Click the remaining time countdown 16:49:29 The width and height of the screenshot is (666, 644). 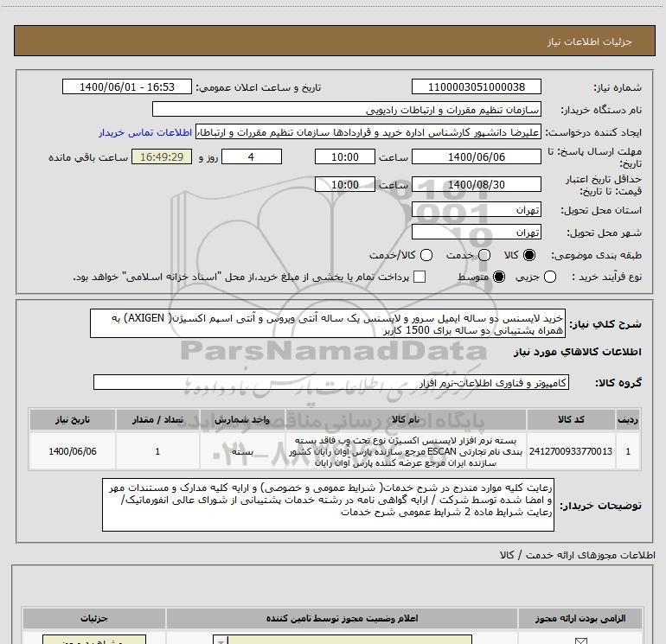coord(162,157)
